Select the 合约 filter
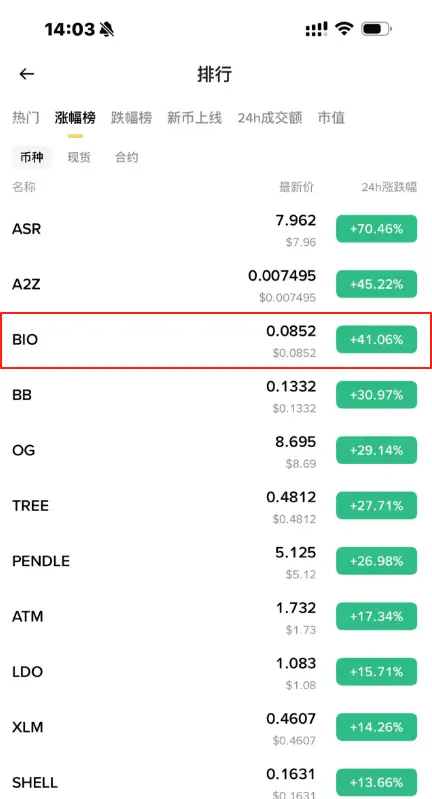432x799 pixels. click(x=126, y=157)
